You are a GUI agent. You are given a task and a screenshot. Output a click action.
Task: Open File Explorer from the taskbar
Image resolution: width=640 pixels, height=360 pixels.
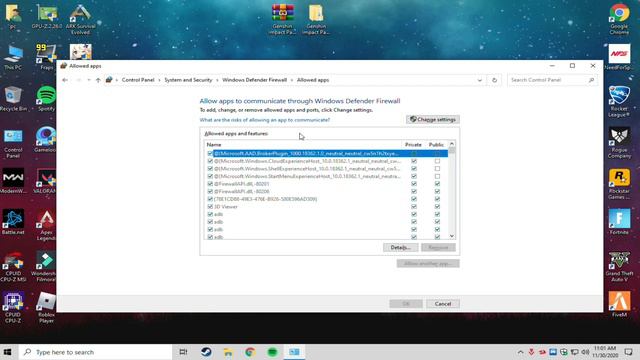coord(228,352)
